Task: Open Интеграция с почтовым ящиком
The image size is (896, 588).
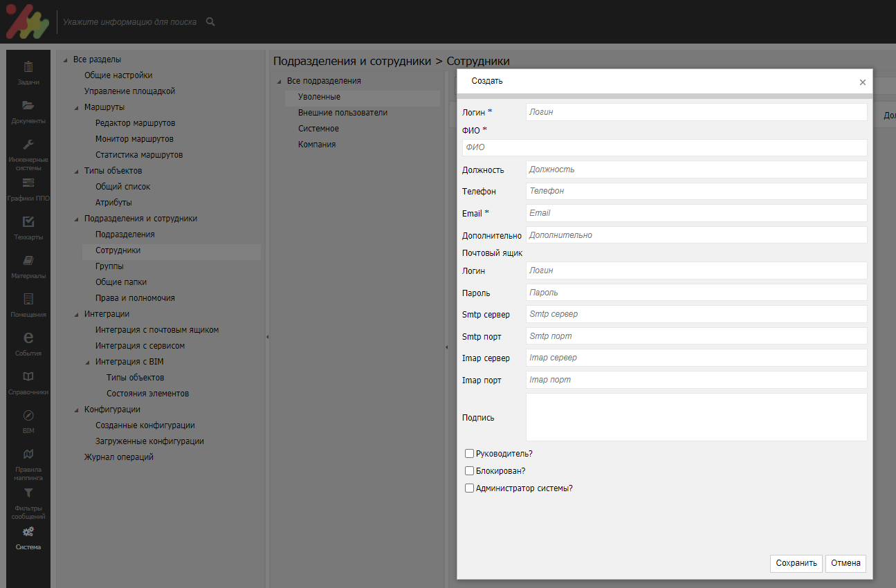Action: [157, 330]
